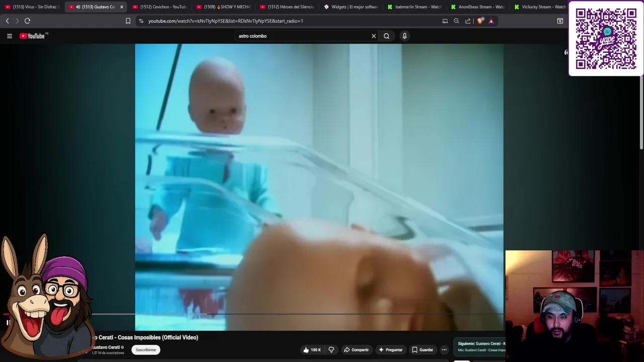This screenshot has width=644, height=362.
Task: Close the Gustavo Cerati tab
Action: (x=121, y=7)
